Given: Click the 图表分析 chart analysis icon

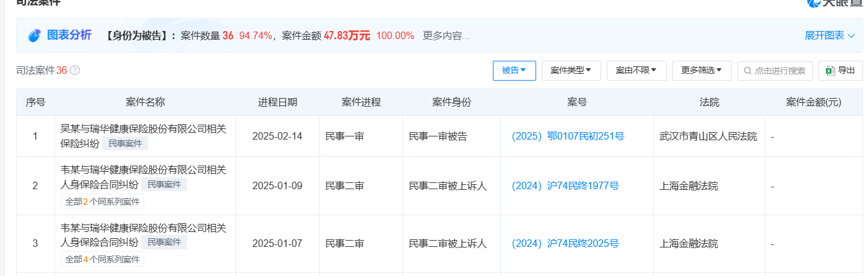Looking at the screenshot, I should 35,35.
